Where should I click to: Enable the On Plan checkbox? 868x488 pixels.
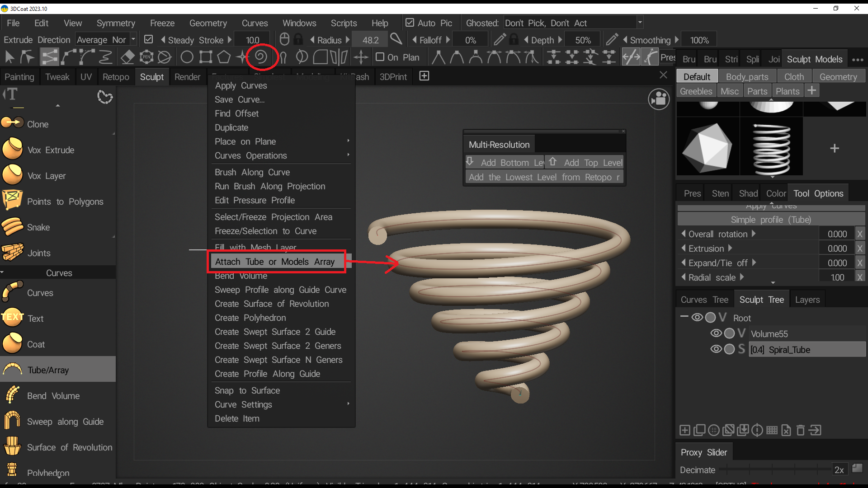(380, 57)
